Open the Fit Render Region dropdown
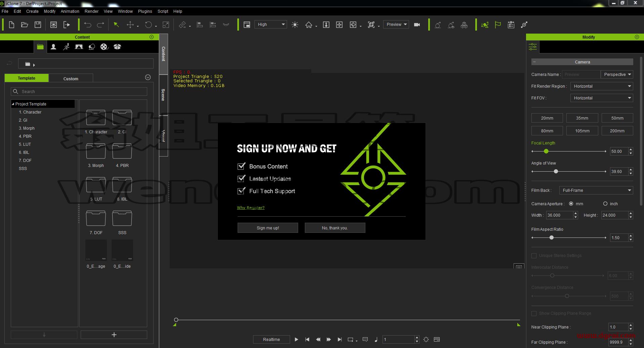The height and width of the screenshot is (348, 644). pos(602,86)
